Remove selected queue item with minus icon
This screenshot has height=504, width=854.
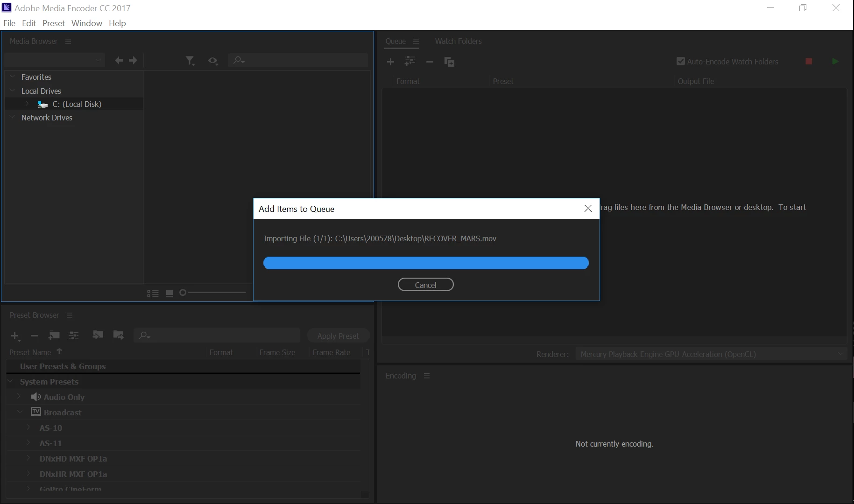[430, 62]
